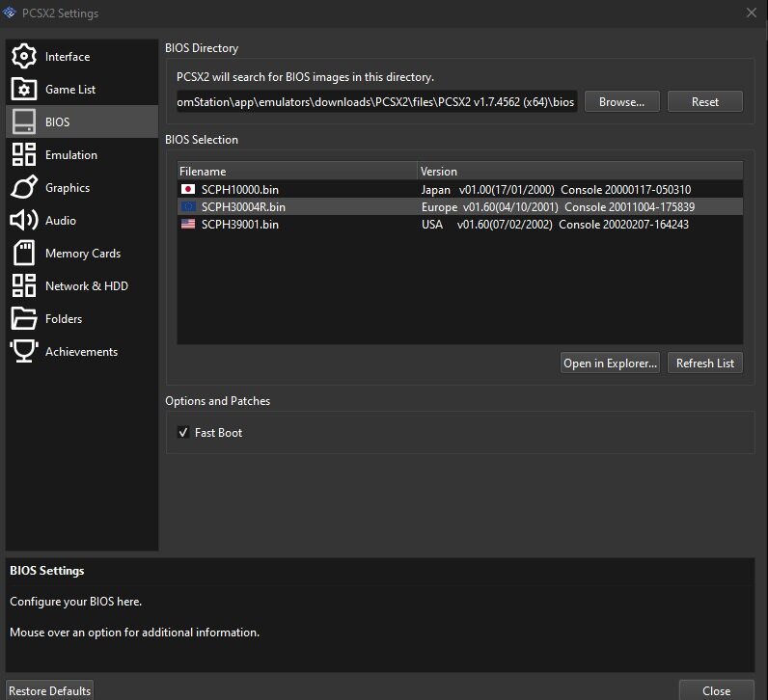Click the BIOS directory path field
The height and width of the screenshot is (700, 768).
(376, 102)
